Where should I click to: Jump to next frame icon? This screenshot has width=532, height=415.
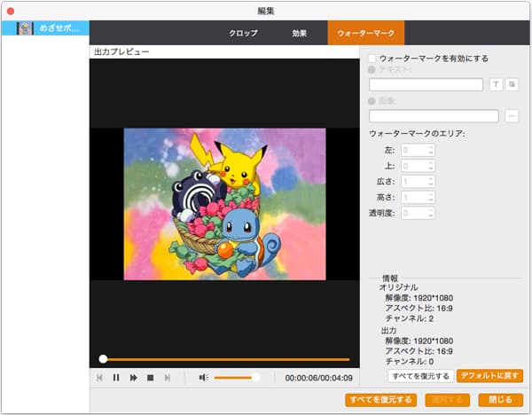click(x=168, y=378)
